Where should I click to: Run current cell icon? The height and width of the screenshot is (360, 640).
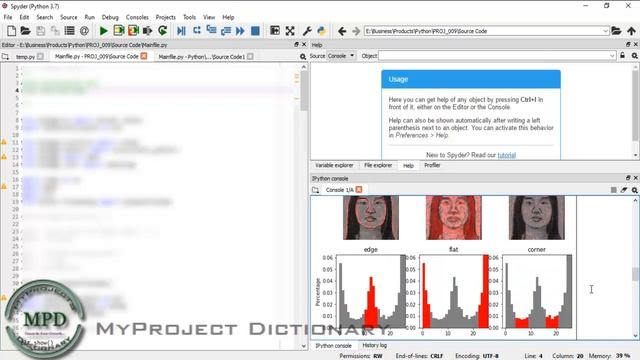(x=118, y=31)
